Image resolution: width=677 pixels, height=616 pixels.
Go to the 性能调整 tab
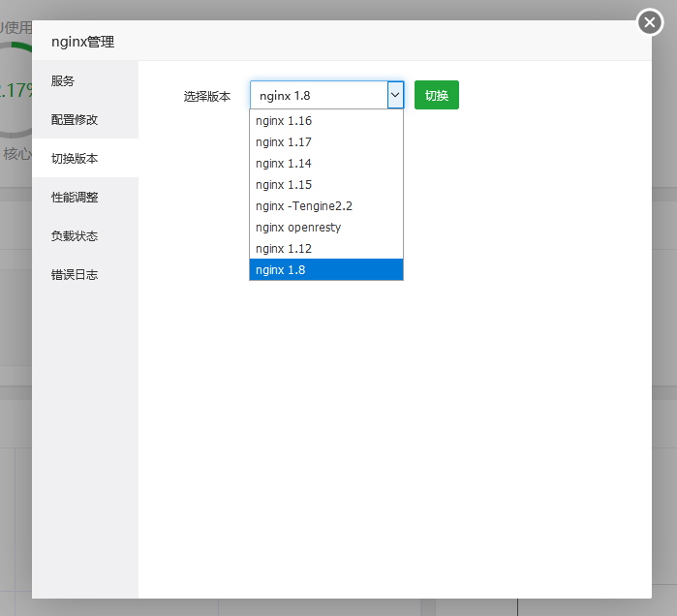(x=85, y=198)
